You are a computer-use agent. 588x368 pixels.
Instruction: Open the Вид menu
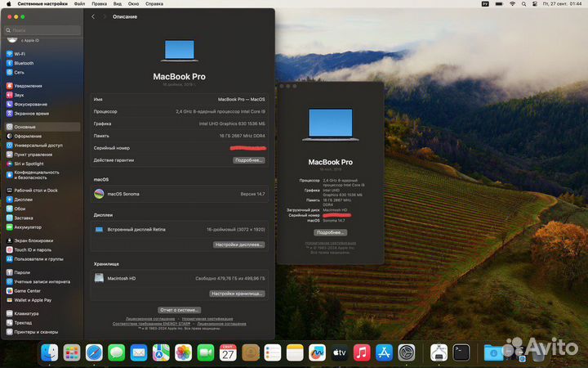[118, 4]
